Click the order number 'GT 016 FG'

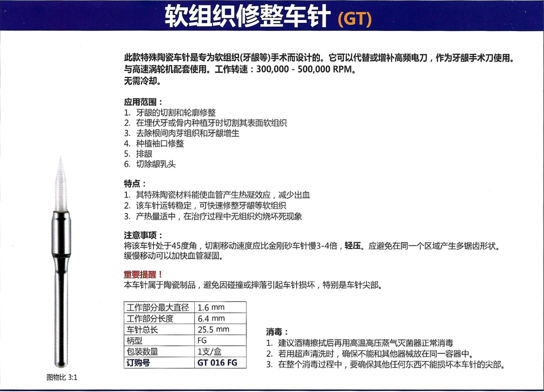click(x=218, y=363)
